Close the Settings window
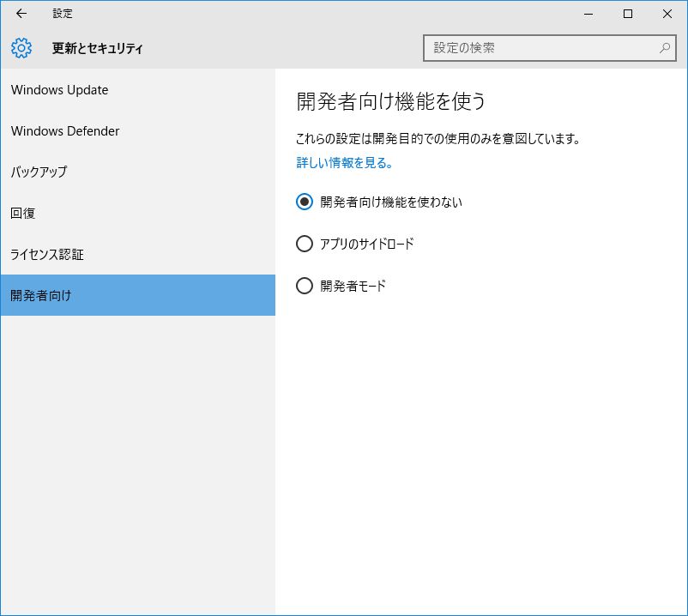 tap(667, 14)
